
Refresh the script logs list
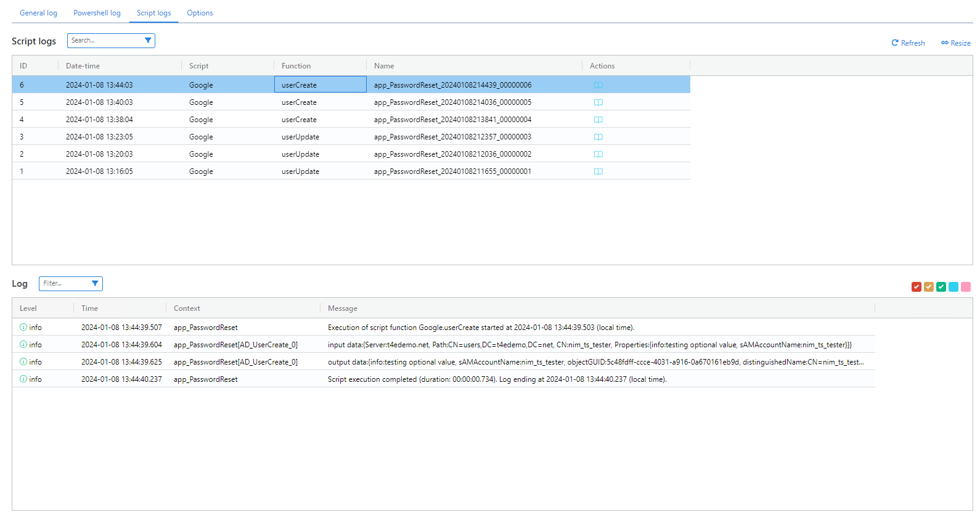pos(908,43)
